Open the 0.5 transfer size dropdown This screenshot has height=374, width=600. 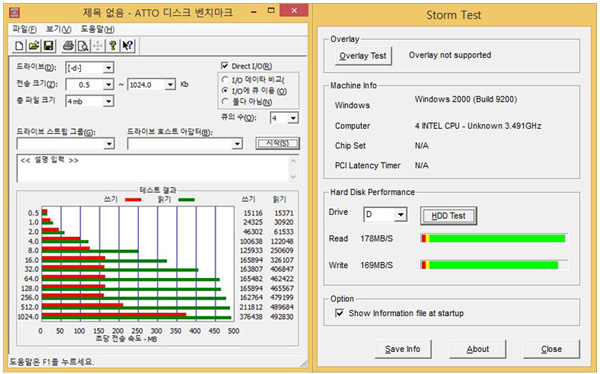tap(108, 85)
